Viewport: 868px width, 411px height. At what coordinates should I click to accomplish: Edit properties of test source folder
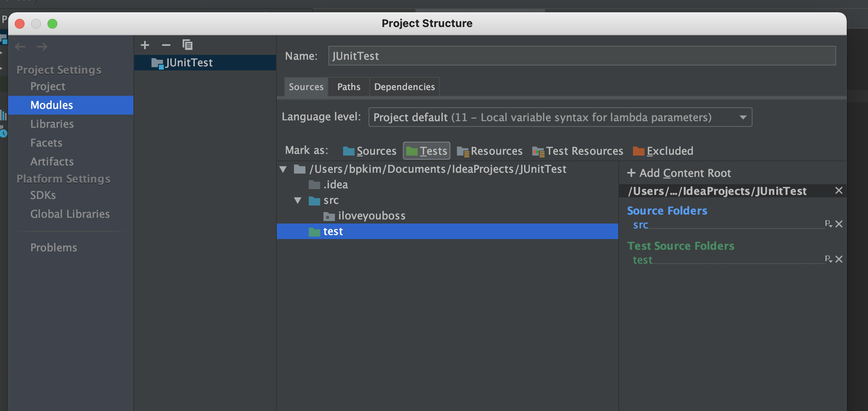[828, 259]
